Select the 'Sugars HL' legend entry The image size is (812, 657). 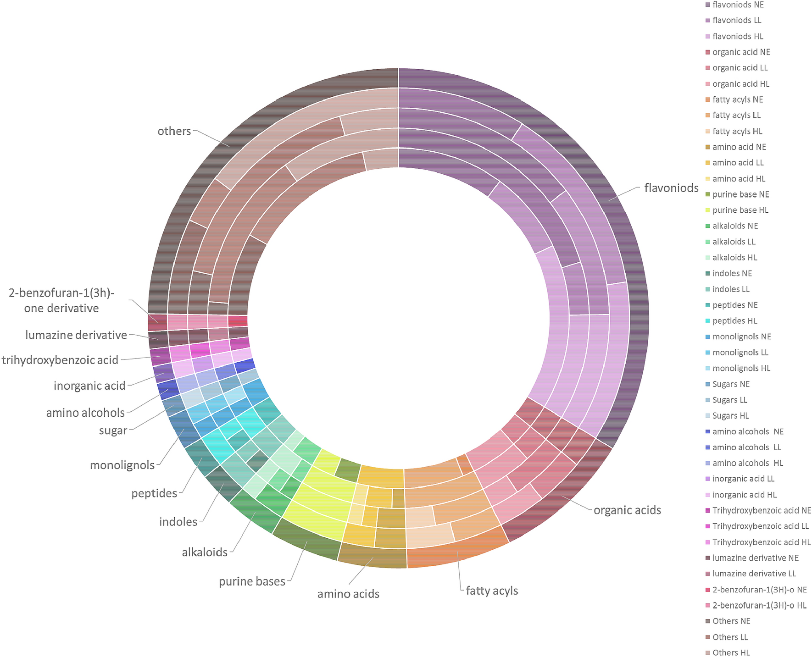click(730, 416)
